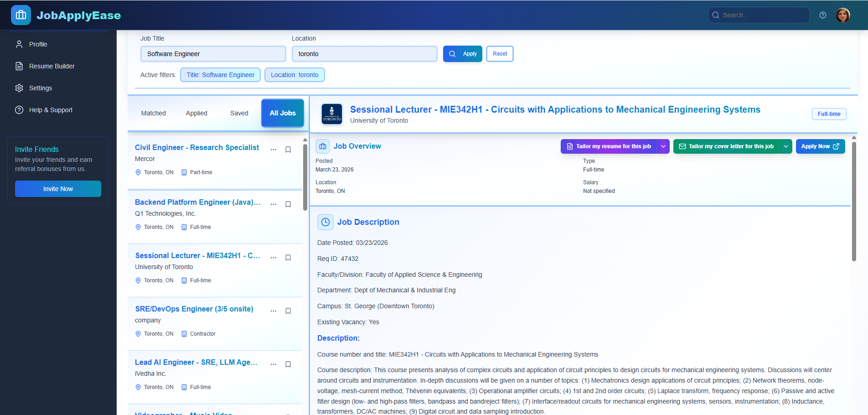Open the user avatar profile picture

click(842, 15)
